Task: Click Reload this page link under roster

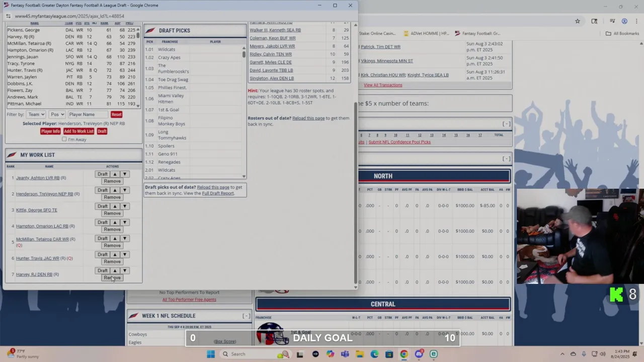Action: click(308, 118)
